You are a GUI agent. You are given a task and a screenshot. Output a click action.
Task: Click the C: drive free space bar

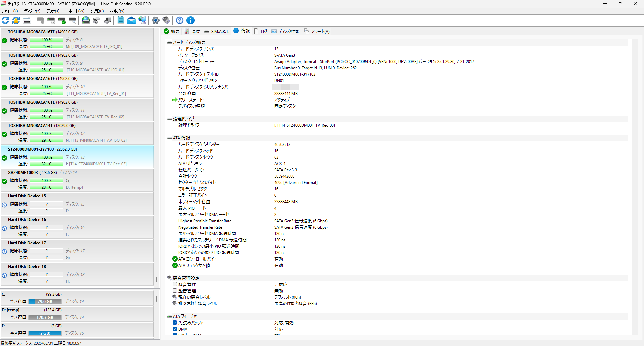pyautogui.click(x=45, y=301)
